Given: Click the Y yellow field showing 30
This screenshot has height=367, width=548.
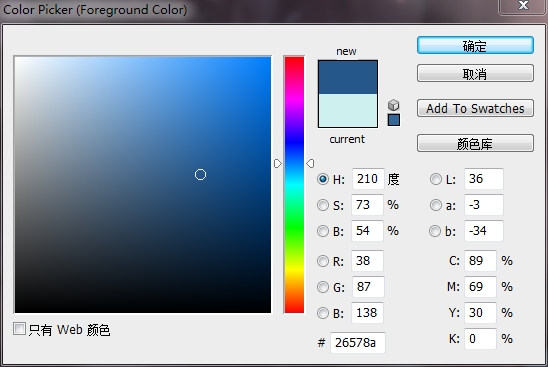Looking at the screenshot, I should click(480, 312).
